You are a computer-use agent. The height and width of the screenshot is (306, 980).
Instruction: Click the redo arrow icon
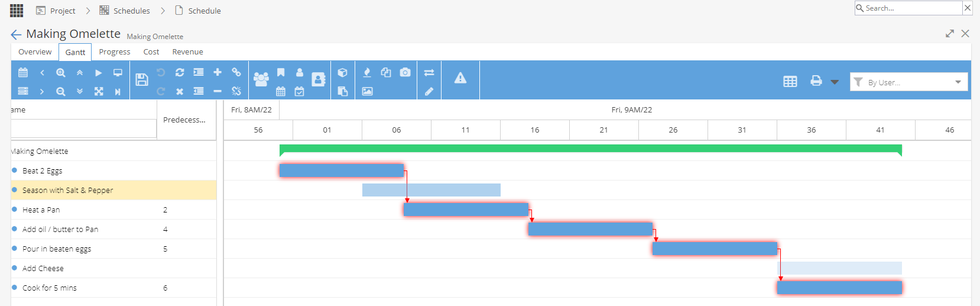[161, 91]
